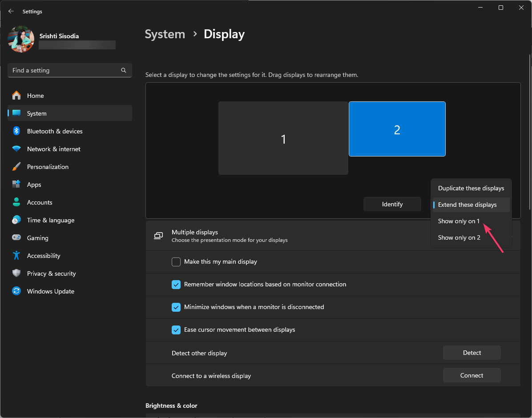Screen dimensions: 532x418
Task: Open Personalization paintbrush icon
Action: click(x=16, y=167)
